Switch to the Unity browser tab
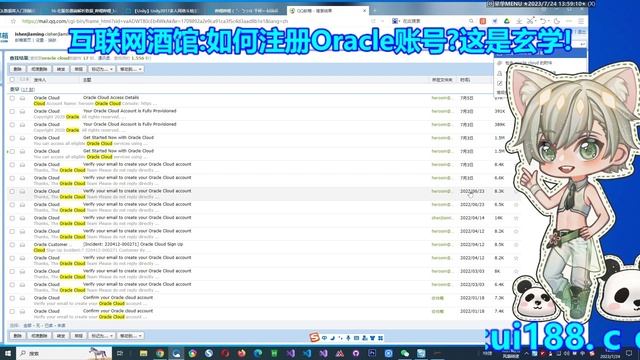Screen dimensions: 640x360 (165, 11)
